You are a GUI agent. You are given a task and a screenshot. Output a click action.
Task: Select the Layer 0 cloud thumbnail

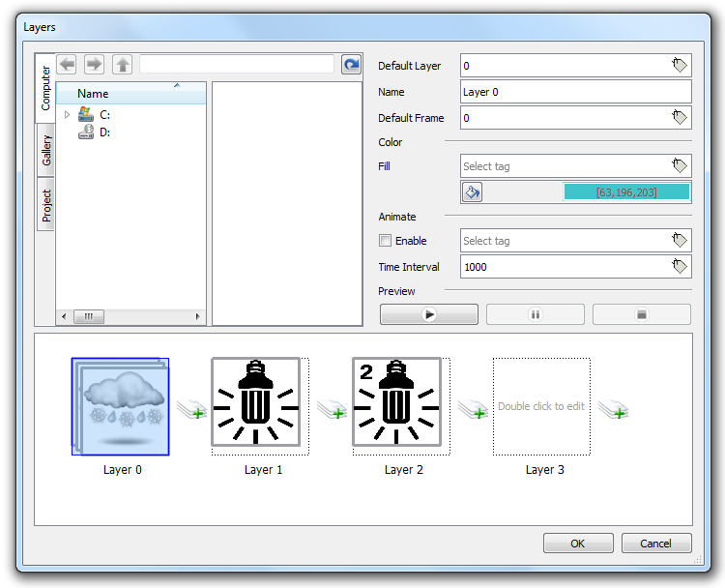[x=120, y=406]
